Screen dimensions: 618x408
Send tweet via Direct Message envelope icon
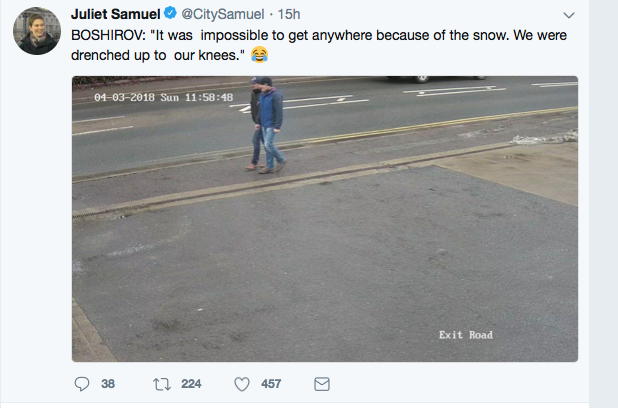coord(322,383)
